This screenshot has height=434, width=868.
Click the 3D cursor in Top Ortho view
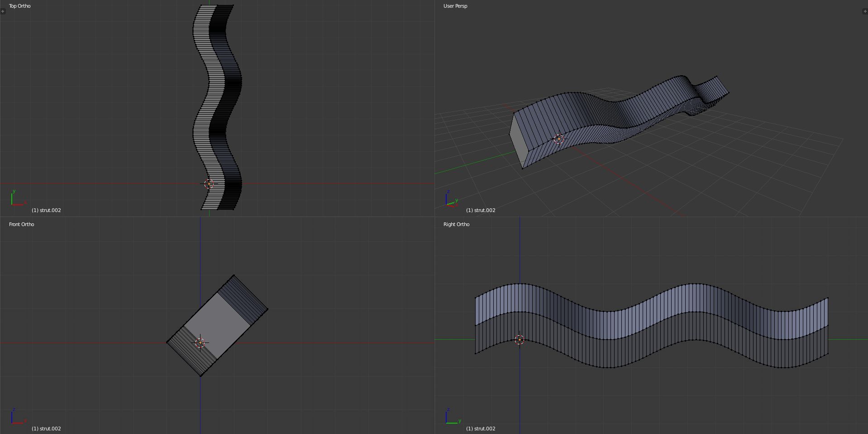[209, 184]
